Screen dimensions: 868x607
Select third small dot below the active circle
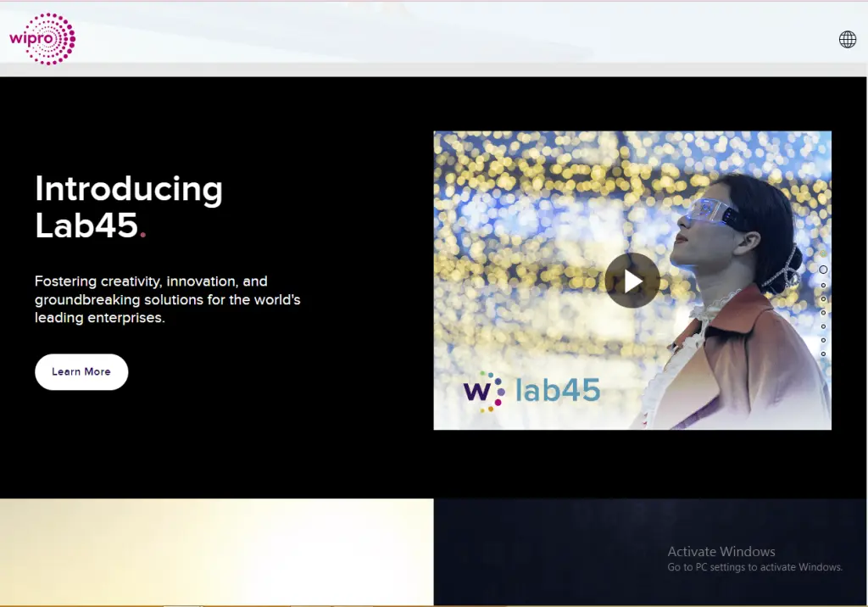pyautogui.click(x=823, y=313)
